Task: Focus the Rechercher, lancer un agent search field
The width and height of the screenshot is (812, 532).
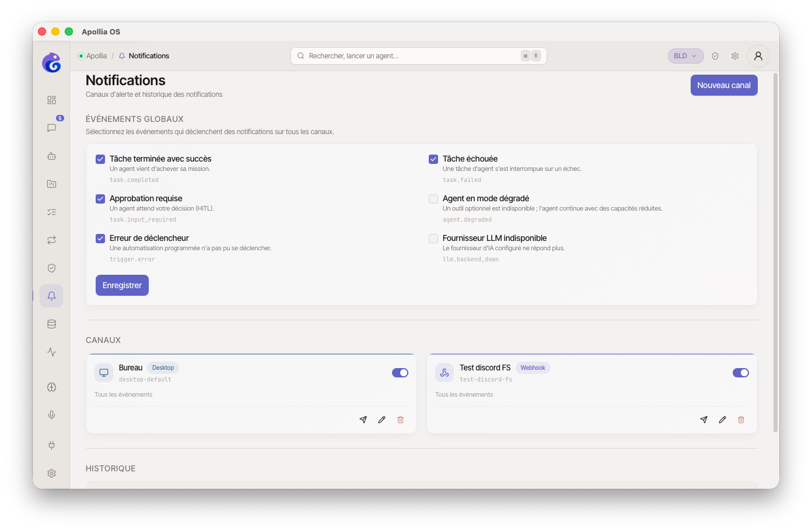Action: point(419,56)
